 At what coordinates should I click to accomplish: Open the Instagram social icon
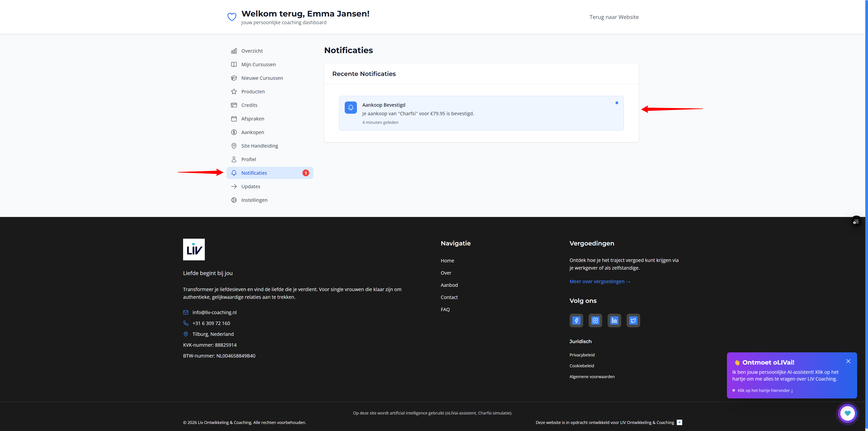595,320
